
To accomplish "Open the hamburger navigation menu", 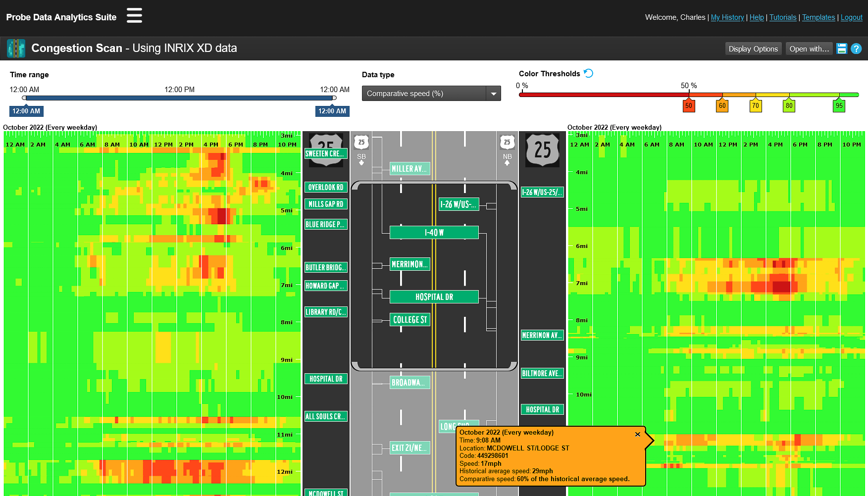I will pos(134,15).
